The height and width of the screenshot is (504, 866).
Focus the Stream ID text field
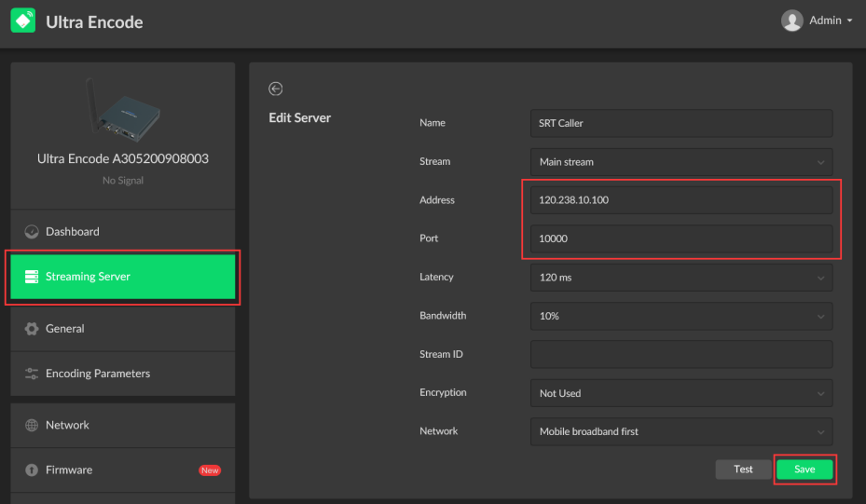(x=680, y=355)
